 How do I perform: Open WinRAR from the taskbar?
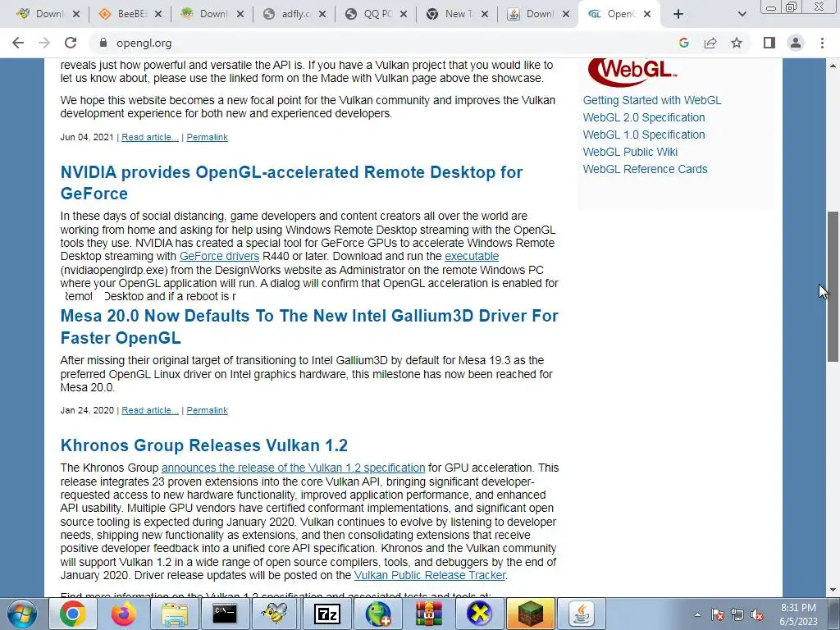coord(428,614)
